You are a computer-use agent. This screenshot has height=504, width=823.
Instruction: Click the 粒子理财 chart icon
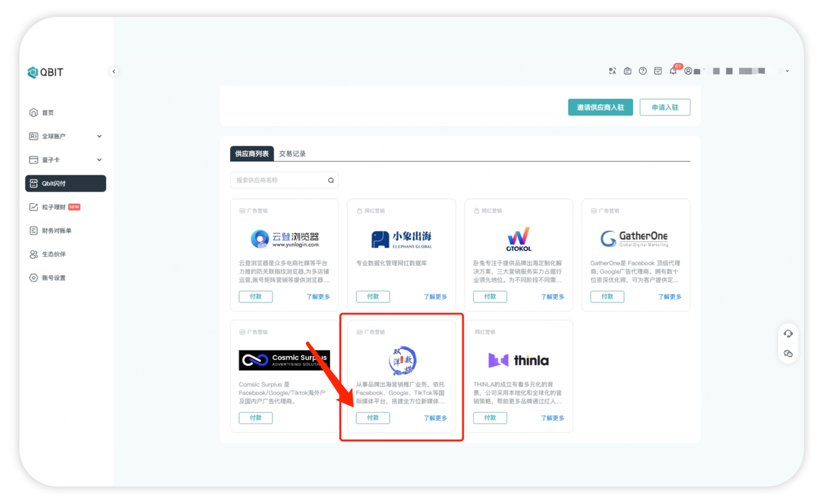[x=33, y=207]
